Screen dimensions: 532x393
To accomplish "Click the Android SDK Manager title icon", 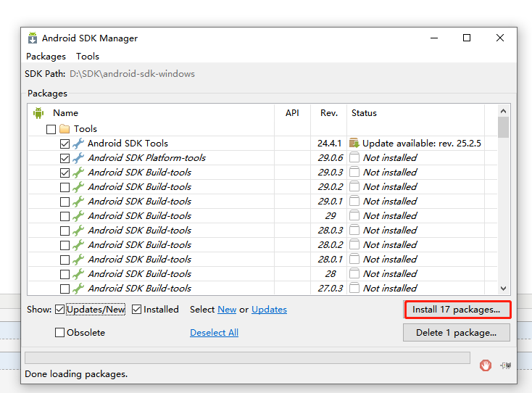I will (x=33, y=38).
